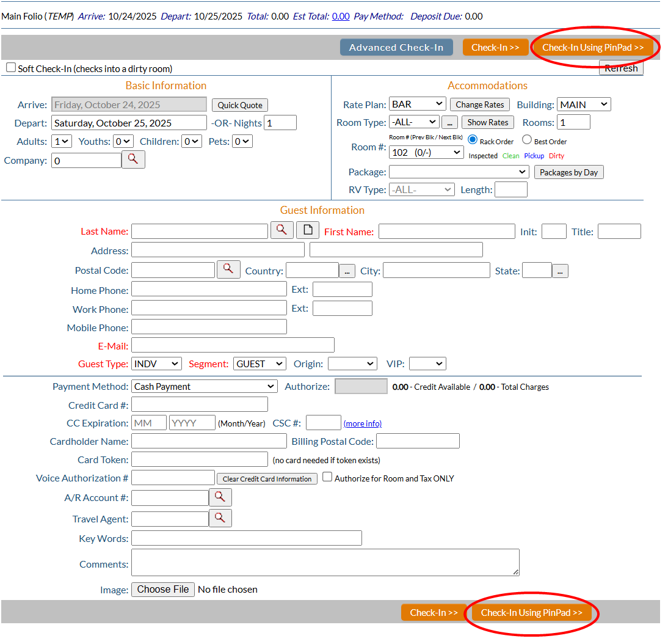The image size is (668, 644).
Task: Click the ellipsis button next to State
Action: 560,271
